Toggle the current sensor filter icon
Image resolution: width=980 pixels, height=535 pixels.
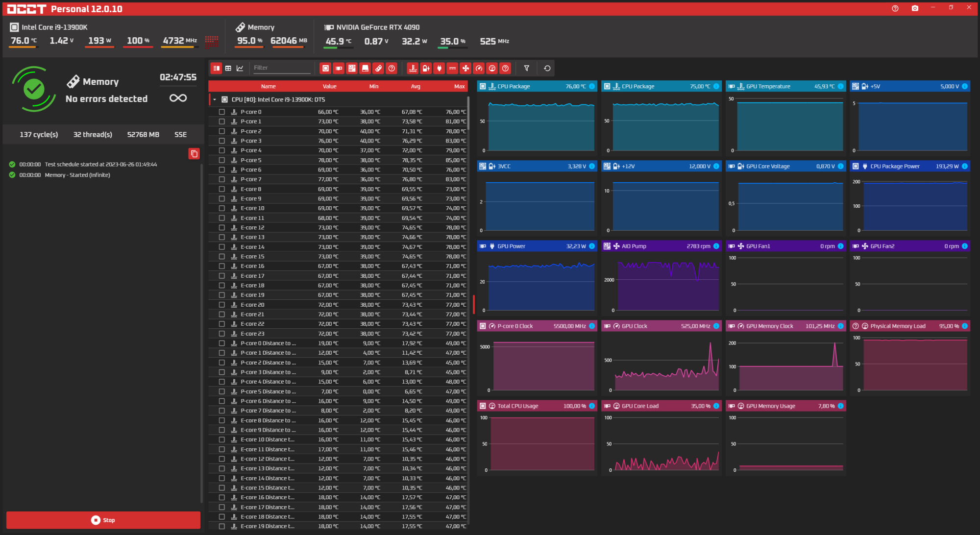pos(453,68)
